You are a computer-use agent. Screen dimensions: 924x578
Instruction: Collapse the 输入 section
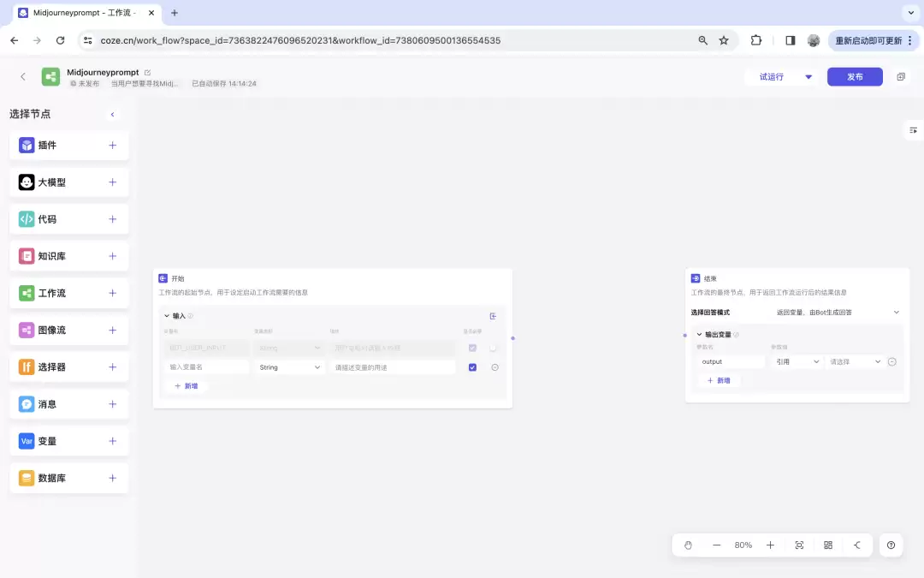tap(167, 316)
